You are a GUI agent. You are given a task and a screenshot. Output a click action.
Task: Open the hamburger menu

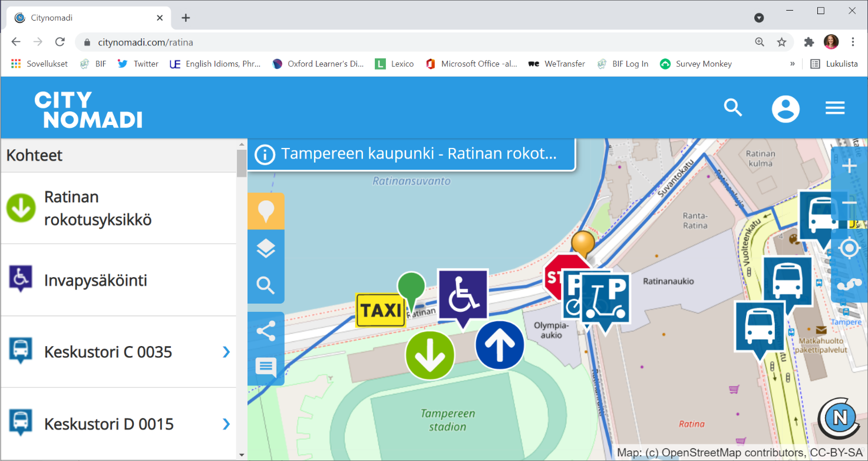coord(835,108)
